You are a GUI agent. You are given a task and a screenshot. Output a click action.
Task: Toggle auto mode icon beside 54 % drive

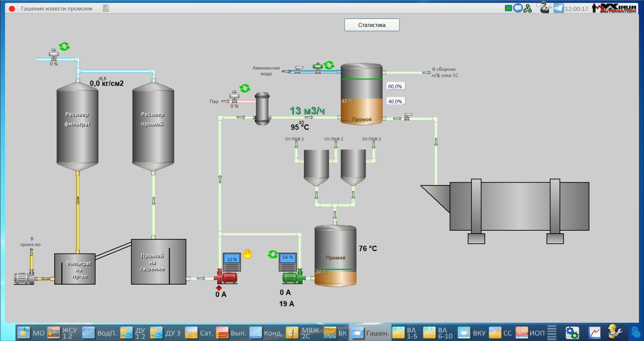273,254
